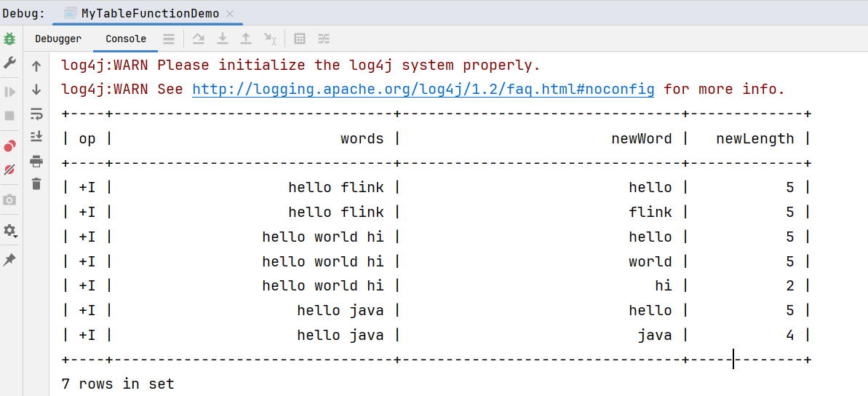This screenshot has height=396, width=868.
Task: Click the Step Over icon
Action: [x=199, y=39]
